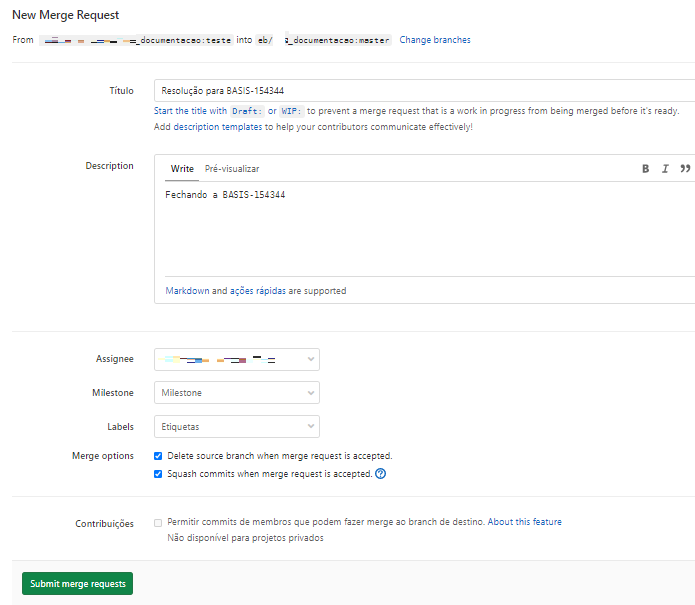This screenshot has width=695, height=605.
Task: Open the About this feature link
Action: (524, 522)
